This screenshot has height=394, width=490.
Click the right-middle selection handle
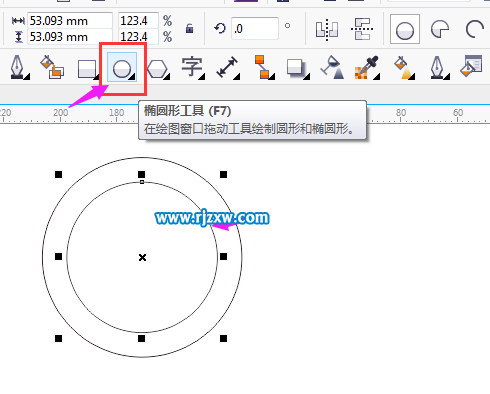click(x=224, y=256)
